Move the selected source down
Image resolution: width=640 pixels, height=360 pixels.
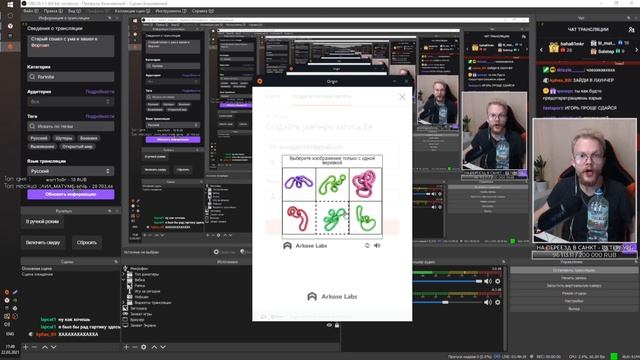point(163,347)
